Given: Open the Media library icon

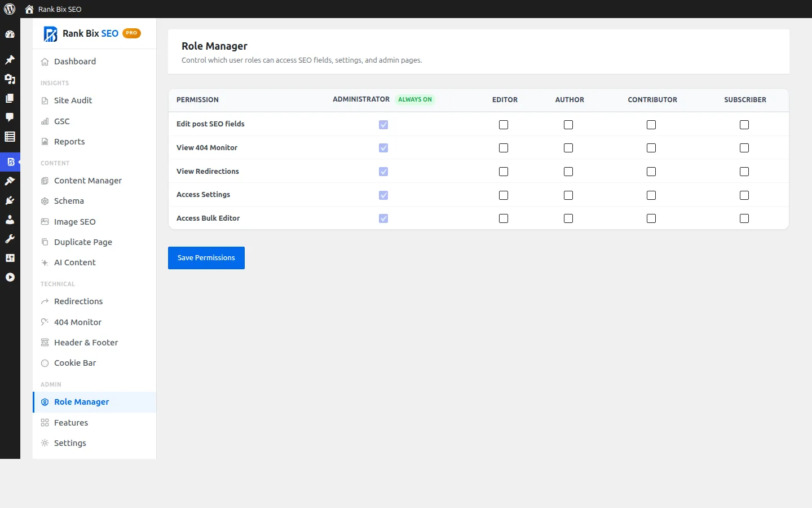Looking at the screenshot, I should click(10, 79).
